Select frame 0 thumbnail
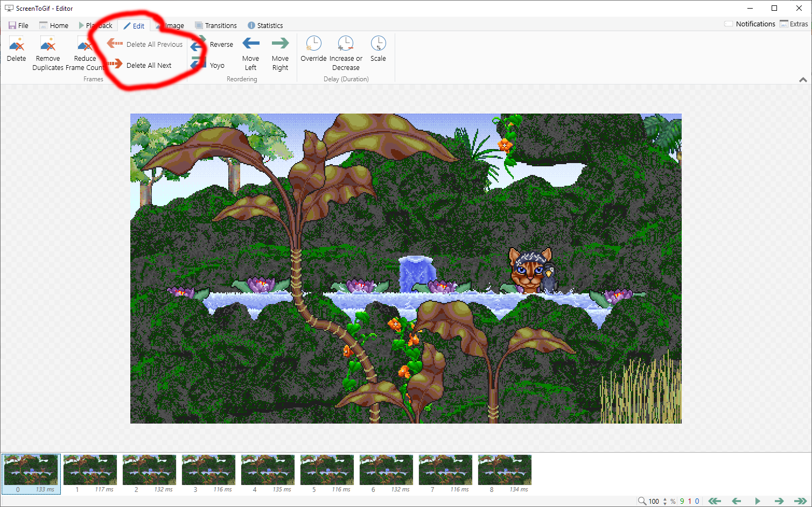This screenshot has height=507, width=812. (x=31, y=474)
